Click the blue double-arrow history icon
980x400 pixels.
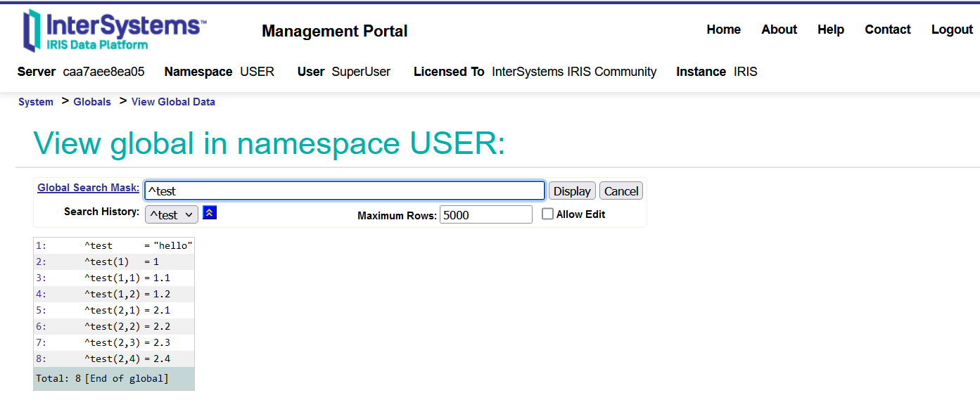click(x=210, y=213)
